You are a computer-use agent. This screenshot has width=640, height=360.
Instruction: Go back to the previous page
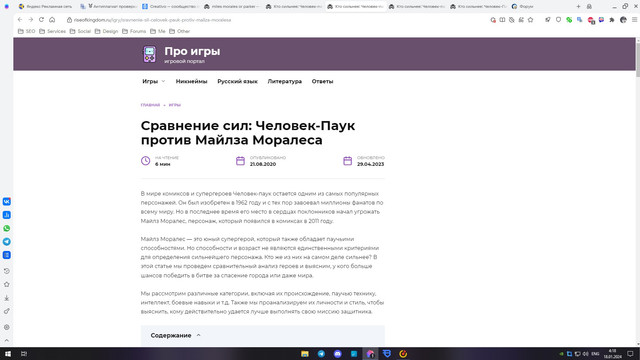pos(20,20)
